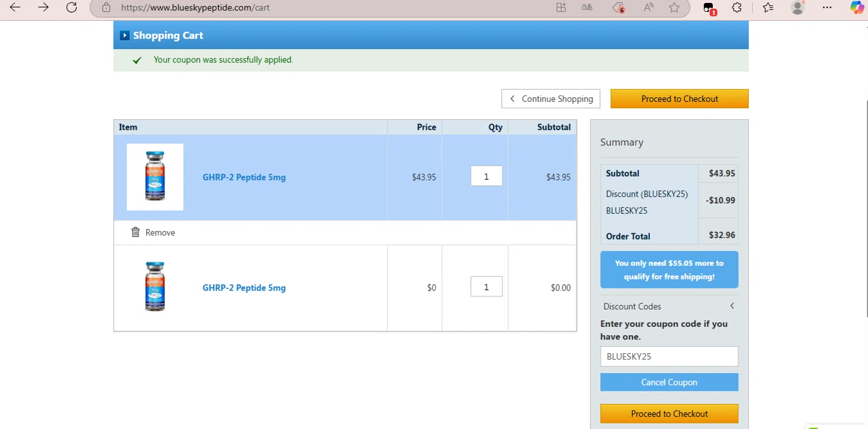Open split screen icon in address bar
The height and width of the screenshot is (429, 868).
[x=561, y=8]
